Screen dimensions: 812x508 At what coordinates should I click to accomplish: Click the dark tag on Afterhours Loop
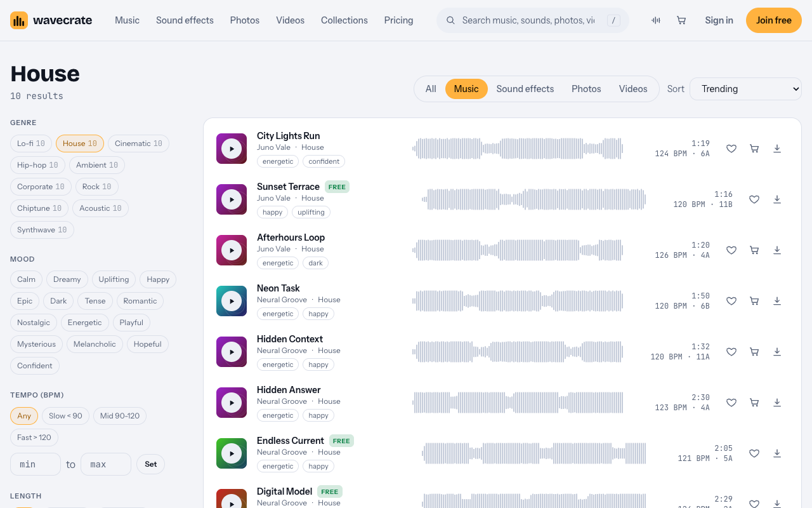click(316, 263)
